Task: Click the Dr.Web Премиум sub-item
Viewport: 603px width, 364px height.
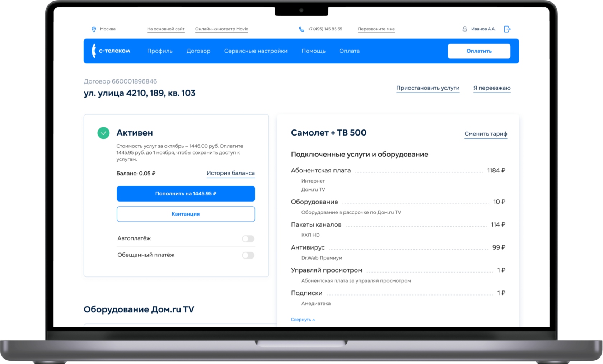Action: (x=322, y=258)
